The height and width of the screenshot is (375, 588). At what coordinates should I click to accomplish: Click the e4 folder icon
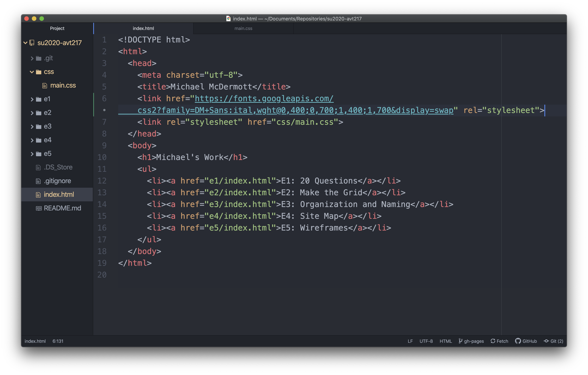39,140
